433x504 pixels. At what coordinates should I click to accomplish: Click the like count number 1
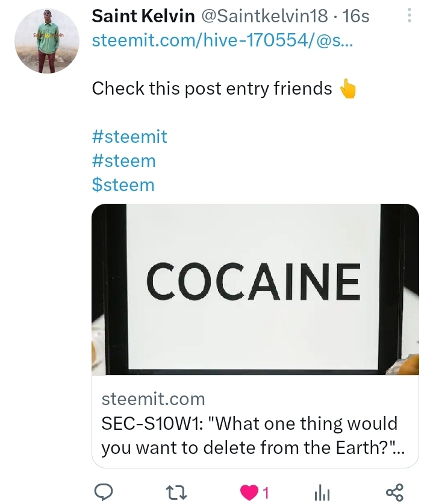[x=266, y=493]
